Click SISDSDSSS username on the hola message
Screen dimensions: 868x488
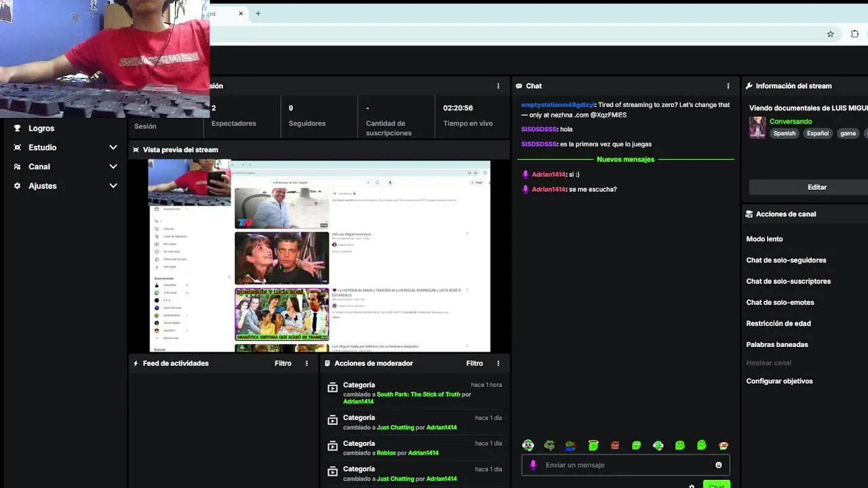pos(538,129)
